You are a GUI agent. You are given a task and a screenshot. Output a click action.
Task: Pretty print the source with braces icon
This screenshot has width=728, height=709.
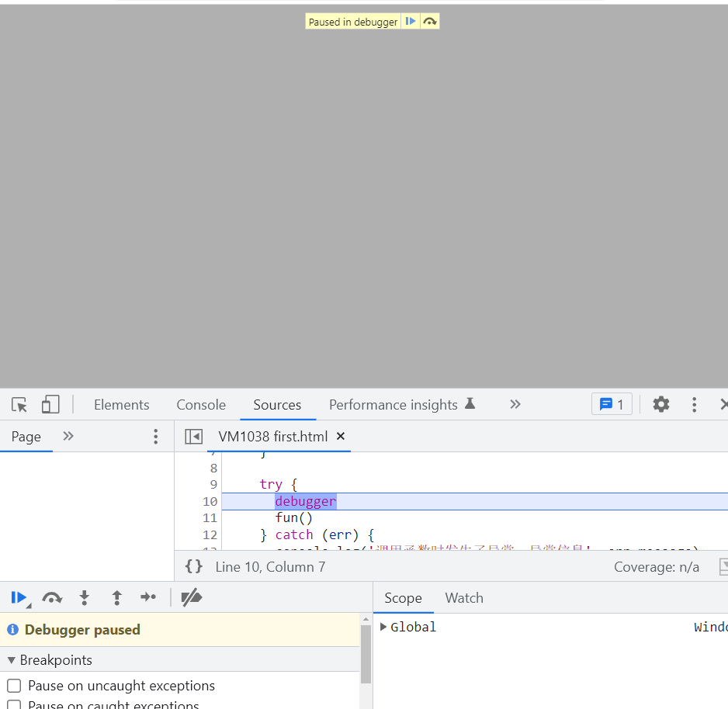[194, 567]
